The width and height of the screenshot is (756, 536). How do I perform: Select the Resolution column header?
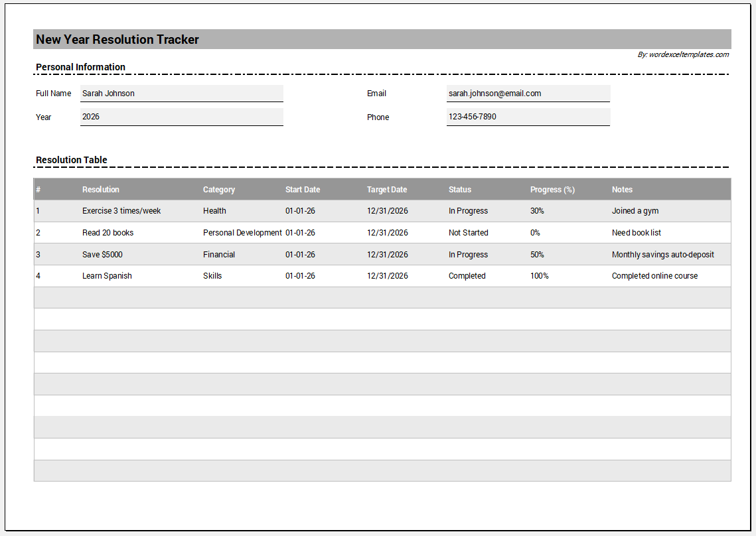click(101, 190)
